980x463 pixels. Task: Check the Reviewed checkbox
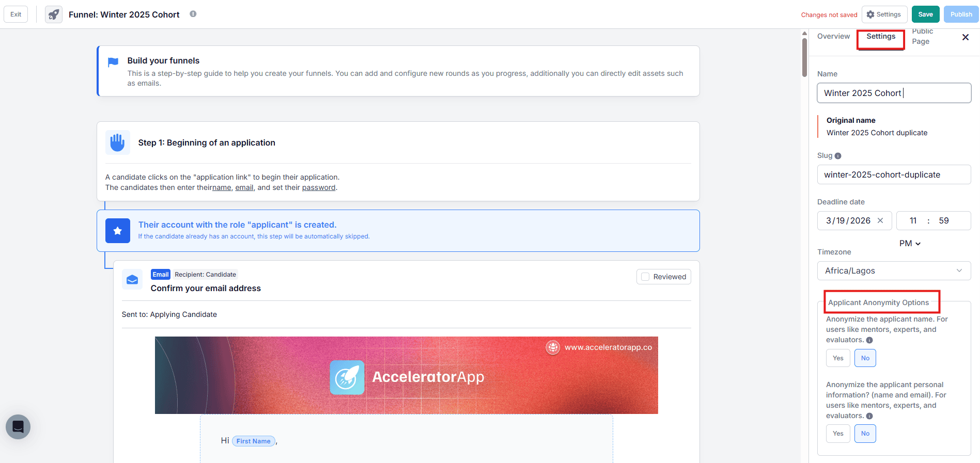[x=645, y=277]
